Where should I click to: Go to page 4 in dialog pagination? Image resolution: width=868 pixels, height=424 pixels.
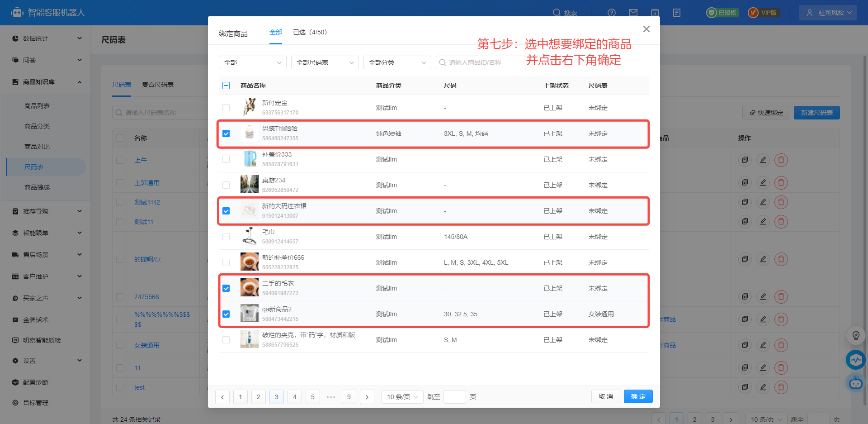295,397
